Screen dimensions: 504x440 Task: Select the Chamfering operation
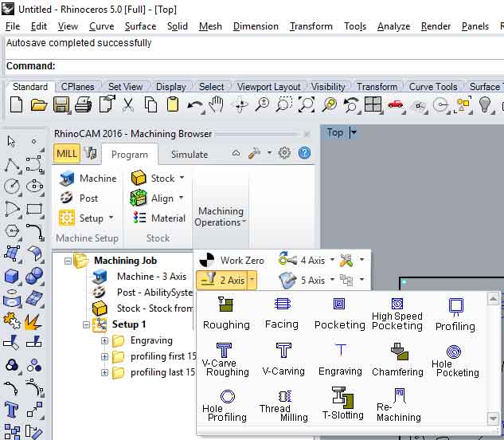click(397, 359)
